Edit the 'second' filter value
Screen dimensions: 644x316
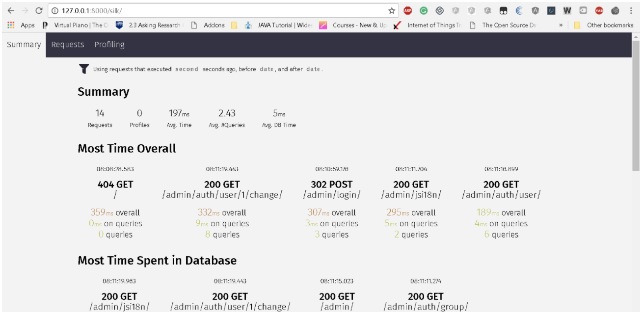(x=187, y=69)
